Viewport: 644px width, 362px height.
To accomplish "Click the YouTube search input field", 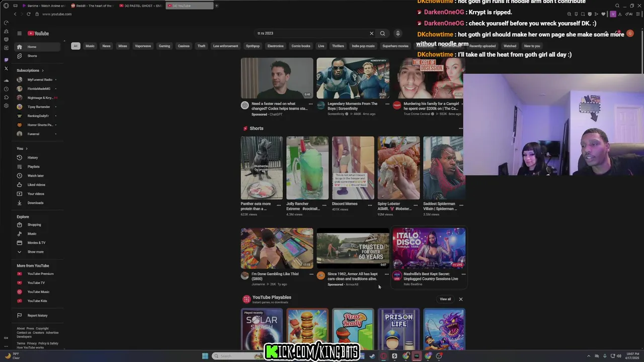I will (311, 33).
